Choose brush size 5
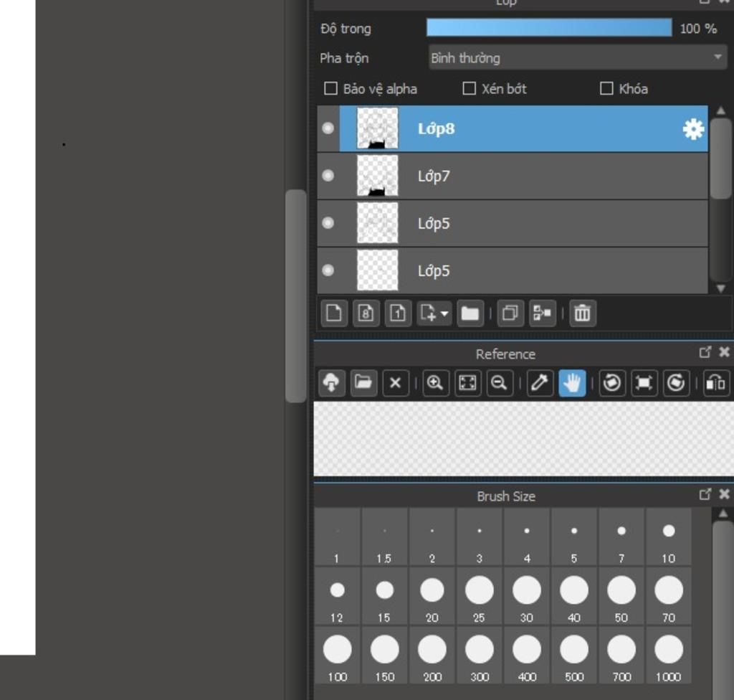734x700 pixels. [x=574, y=537]
